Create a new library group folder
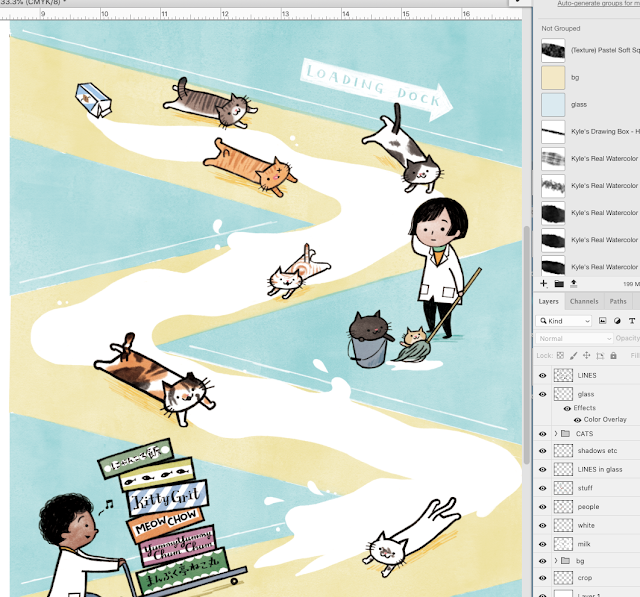This screenshot has width=640, height=597. [x=559, y=283]
